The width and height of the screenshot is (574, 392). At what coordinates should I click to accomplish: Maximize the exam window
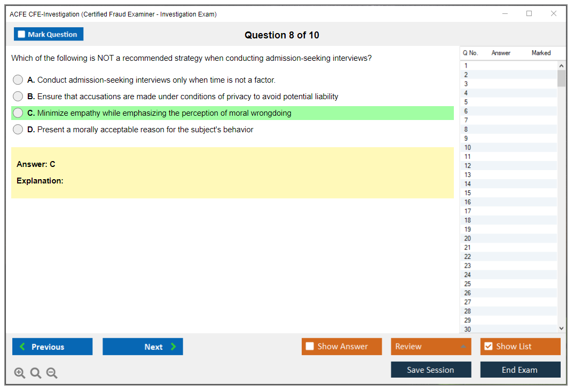click(x=529, y=14)
